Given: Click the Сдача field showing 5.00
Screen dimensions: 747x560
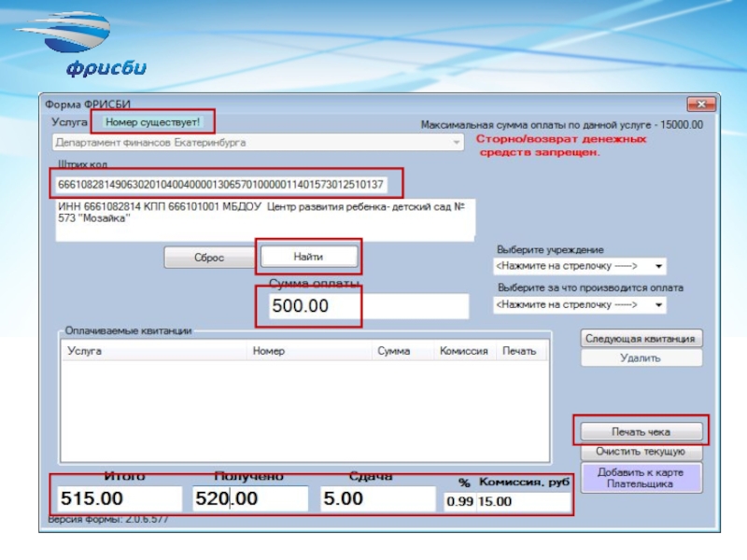Looking at the screenshot, I should (x=378, y=498).
